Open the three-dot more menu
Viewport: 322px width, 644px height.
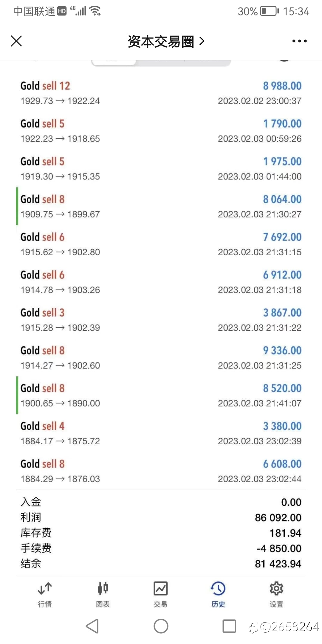[x=299, y=41]
